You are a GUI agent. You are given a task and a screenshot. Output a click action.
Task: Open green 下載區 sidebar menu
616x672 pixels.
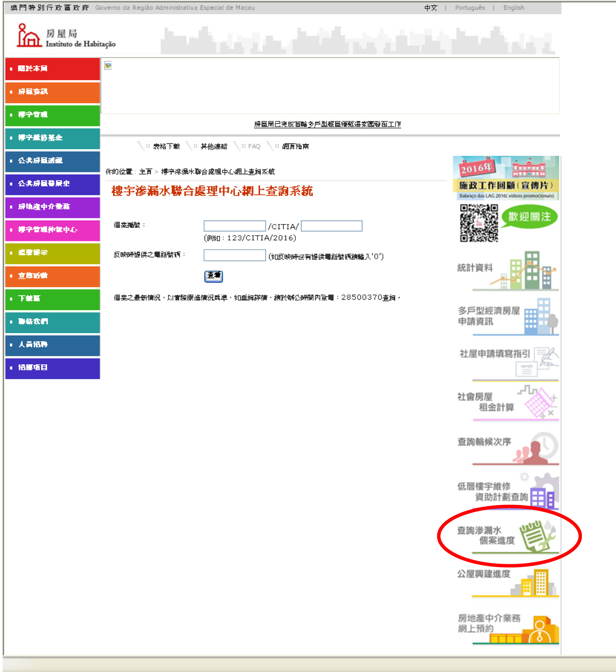click(53, 299)
